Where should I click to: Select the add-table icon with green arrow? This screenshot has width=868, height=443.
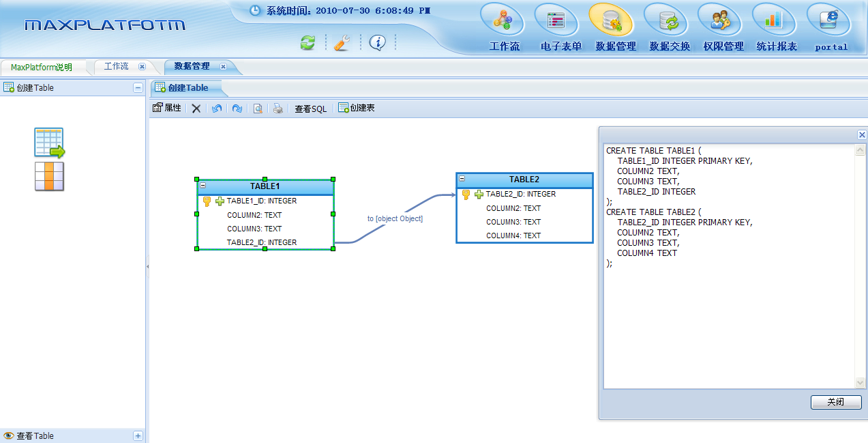tap(49, 143)
